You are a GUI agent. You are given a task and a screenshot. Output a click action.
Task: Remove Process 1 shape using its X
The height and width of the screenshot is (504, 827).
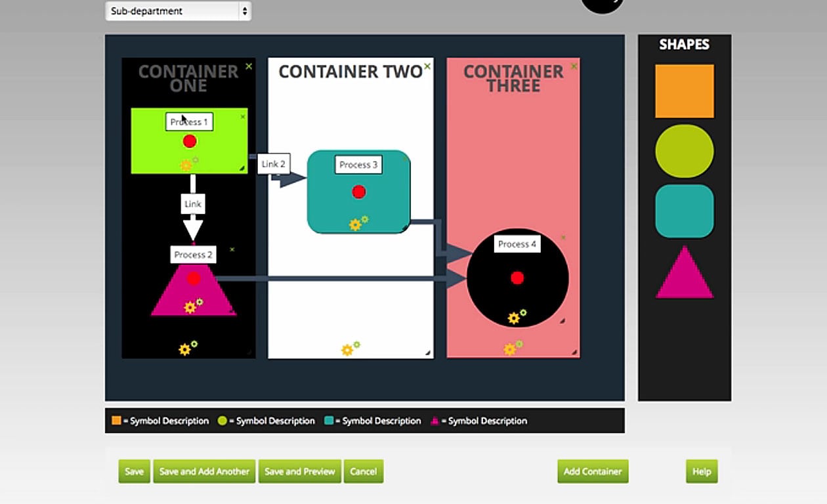coord(243,117)
